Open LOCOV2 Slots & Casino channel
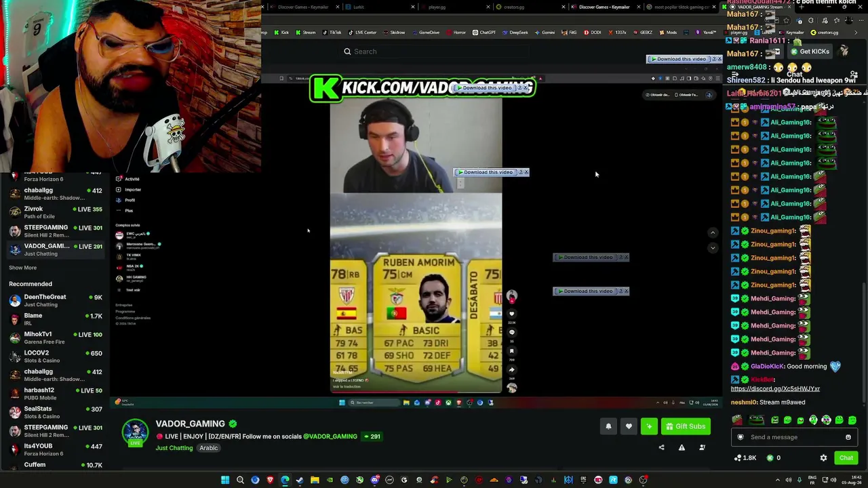This screenshot has width=868, height=488. tap(54, 357)
